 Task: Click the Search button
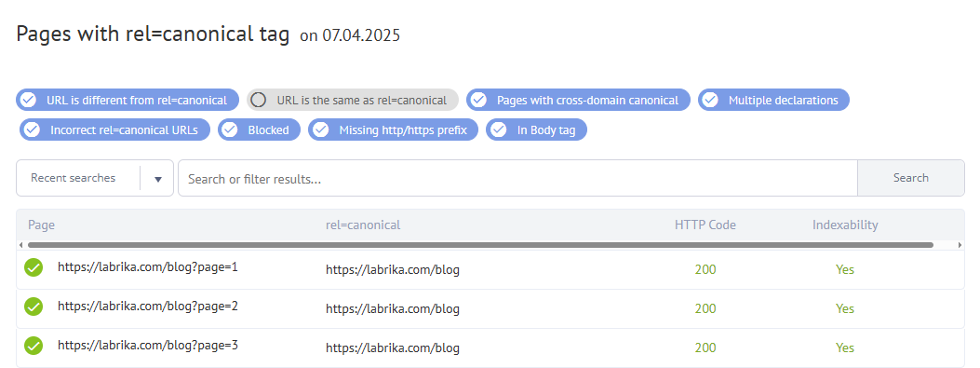(910, 178)
